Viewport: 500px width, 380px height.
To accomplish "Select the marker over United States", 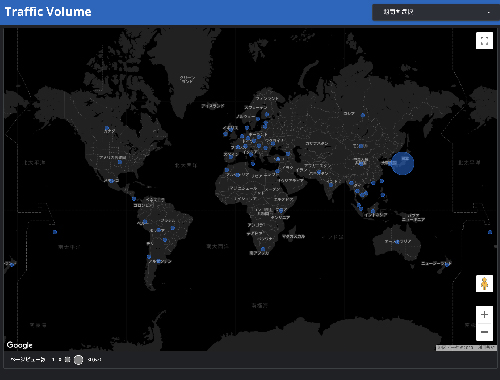I will (120, 162).
